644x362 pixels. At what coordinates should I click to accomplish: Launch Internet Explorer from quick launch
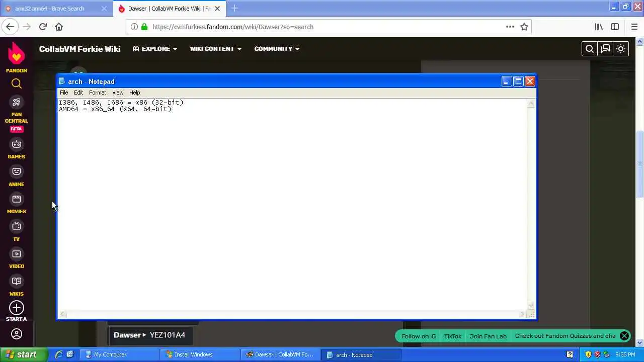click(58, 354)
